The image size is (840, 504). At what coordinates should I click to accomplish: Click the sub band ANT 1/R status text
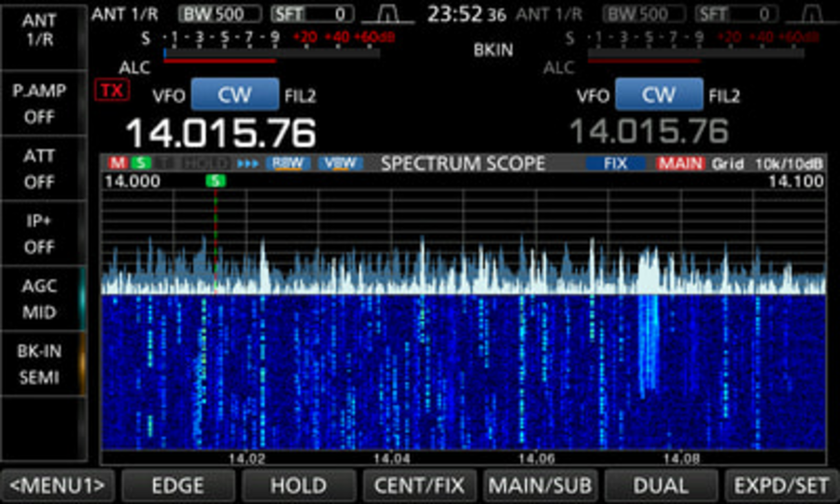click(549, 14)
